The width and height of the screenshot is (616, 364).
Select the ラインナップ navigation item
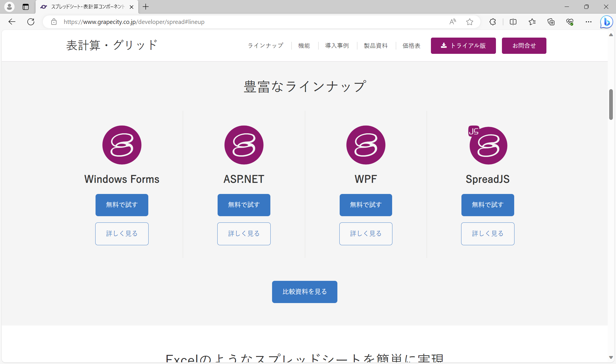tap(266, 46)
